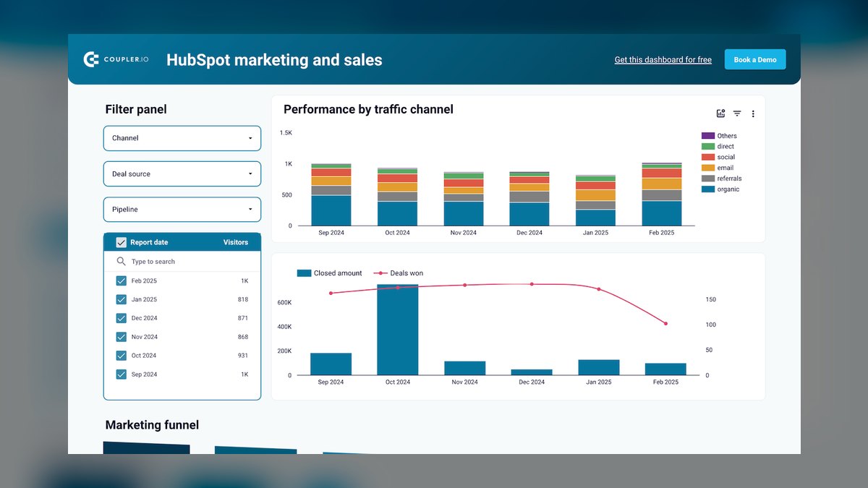Click the email orange legend swatch
Screen dimensions: 868x488
pos(707,168)
